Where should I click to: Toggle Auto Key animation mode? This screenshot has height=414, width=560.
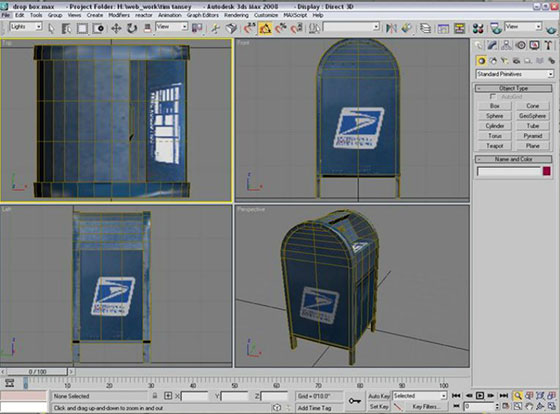coord(379,396)
